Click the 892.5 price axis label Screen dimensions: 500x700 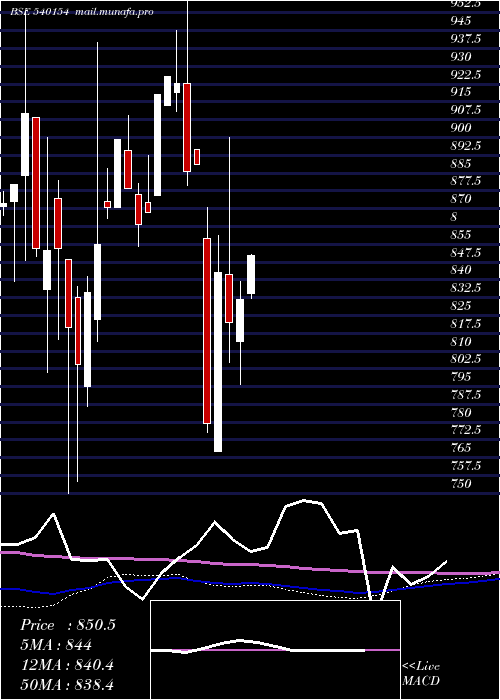[466, 146]
